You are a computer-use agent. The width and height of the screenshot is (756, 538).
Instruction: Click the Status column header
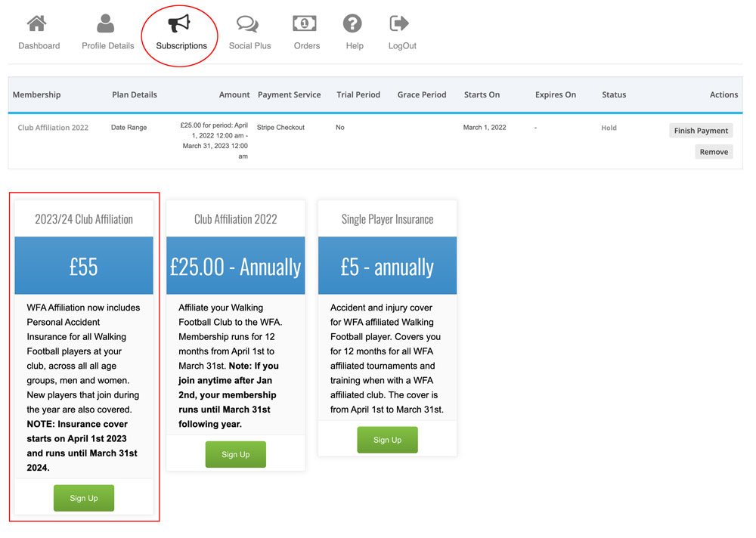tap(614, 95)
